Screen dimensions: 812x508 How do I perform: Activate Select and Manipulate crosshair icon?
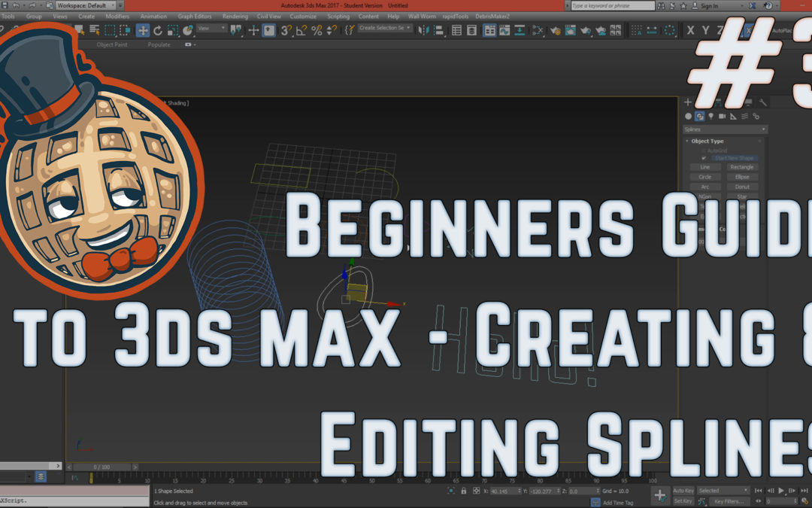(x=253, y=31)
